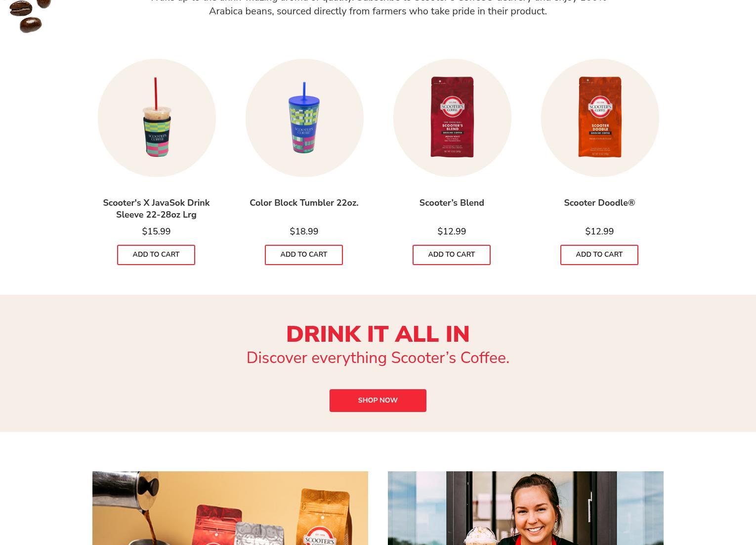
Task: Open the Scooter Doodle® title link
Action: (x=599, y=203)
